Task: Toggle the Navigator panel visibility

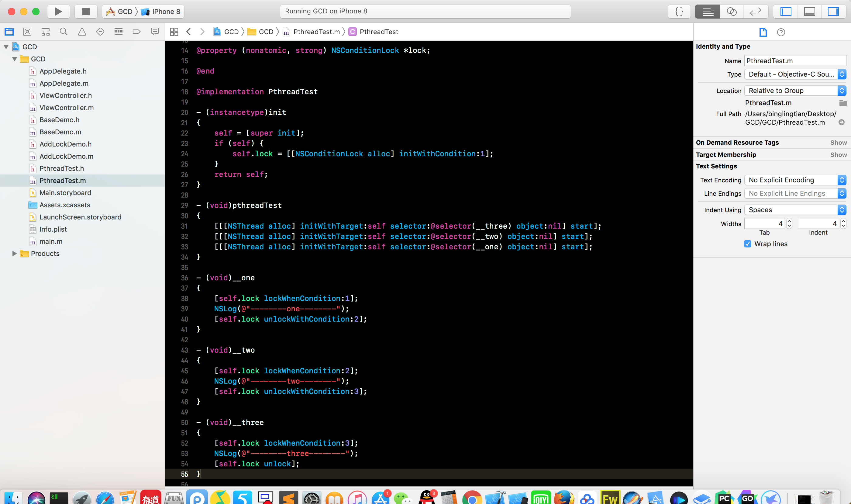Action: [x=786, y=12]
